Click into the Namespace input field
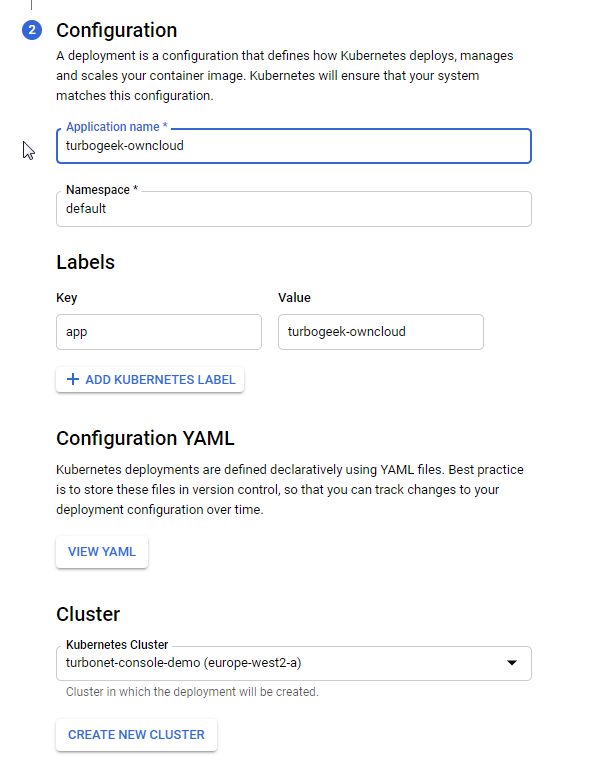602x771 pixels. pos(294,209)
